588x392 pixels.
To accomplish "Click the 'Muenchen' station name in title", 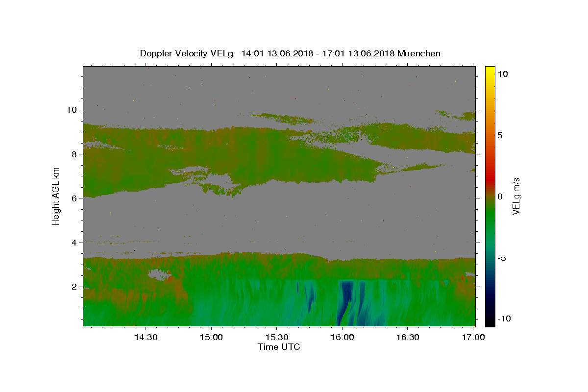I will 419,53.
